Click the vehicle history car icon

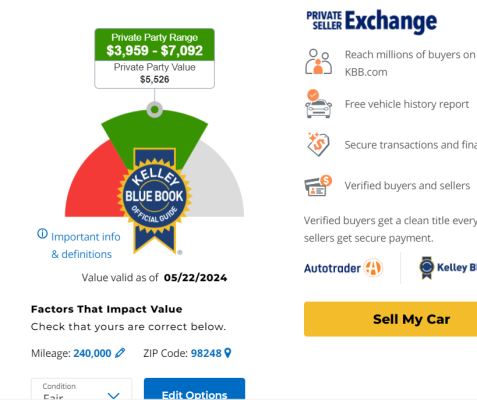tap(318, 104)
